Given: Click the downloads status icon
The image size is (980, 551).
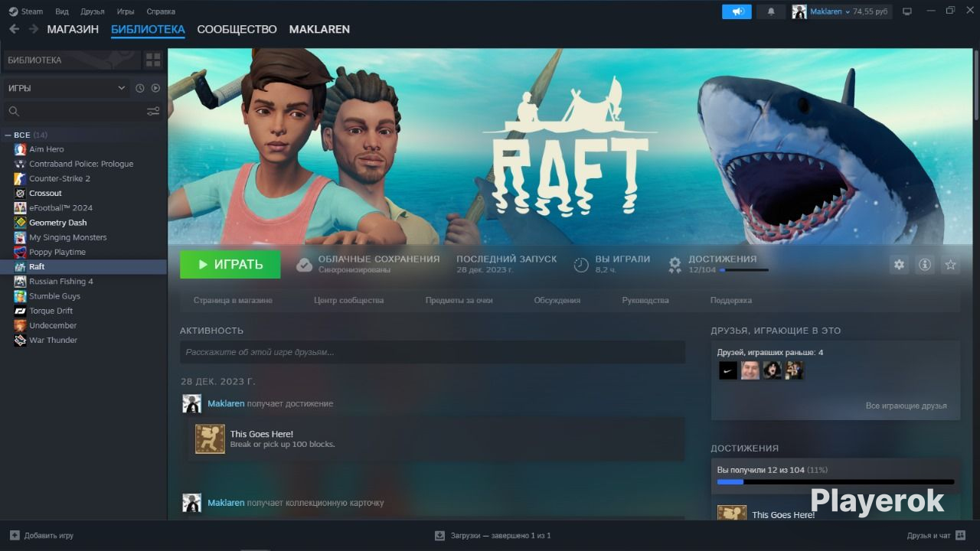Looking at the screenshot, I should pos(439,536).
